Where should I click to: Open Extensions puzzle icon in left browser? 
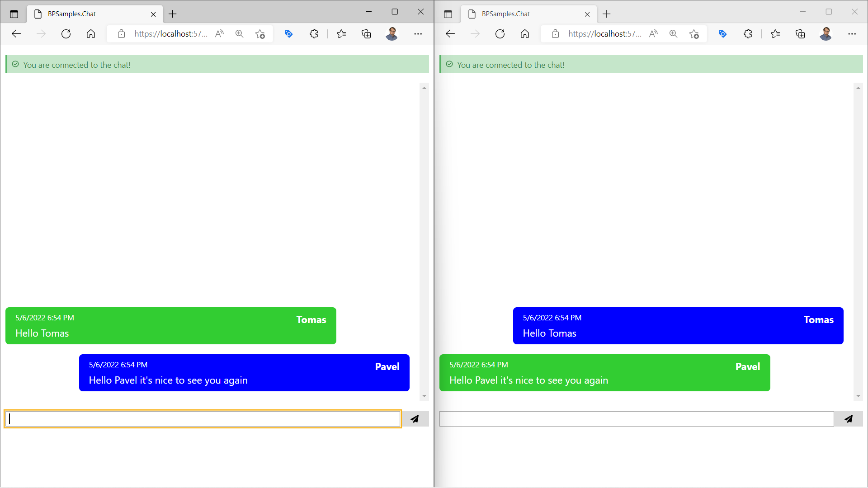pyautogui.click(x=314, y=34)
